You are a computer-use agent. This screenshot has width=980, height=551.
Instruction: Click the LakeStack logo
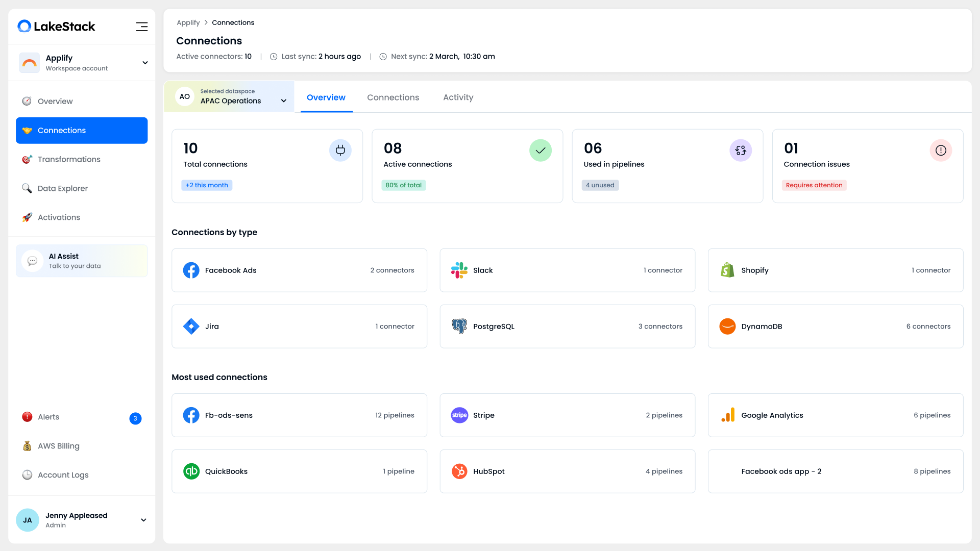click(x=56, y=27)
